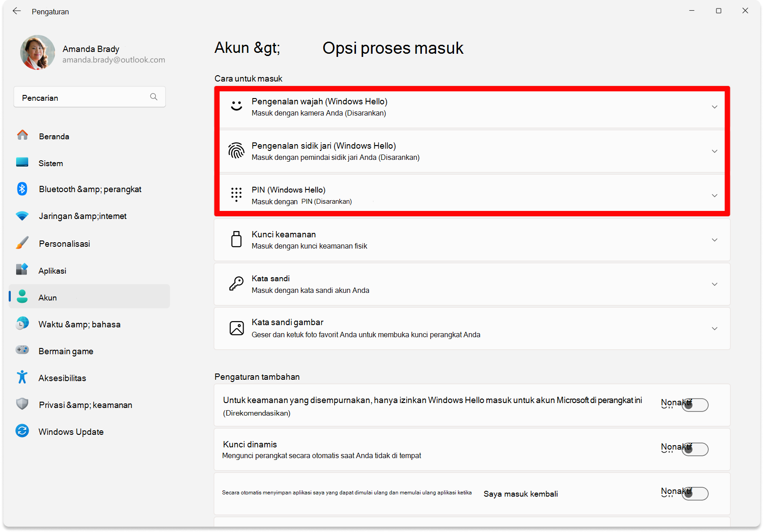Click the back arrow icon
Screen dimensions: 763x532
(17, 11)
